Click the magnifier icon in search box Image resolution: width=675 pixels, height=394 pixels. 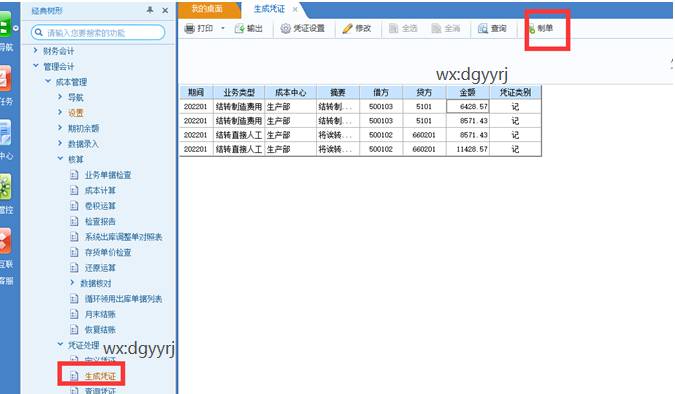39,32
